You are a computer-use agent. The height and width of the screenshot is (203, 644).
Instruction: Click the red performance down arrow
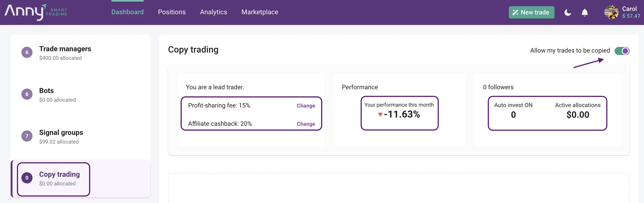pyautogui.click(x=380, y=114)
